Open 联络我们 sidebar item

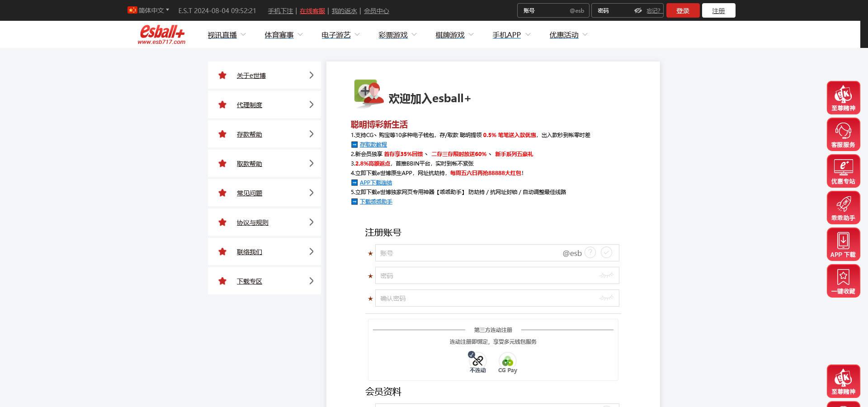264,251
